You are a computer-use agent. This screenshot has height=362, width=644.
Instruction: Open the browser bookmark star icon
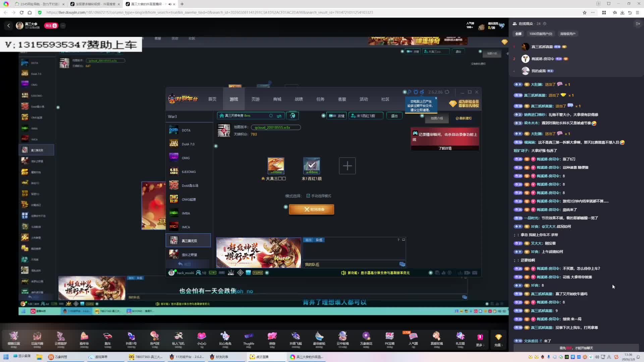(x=585, y=13)
